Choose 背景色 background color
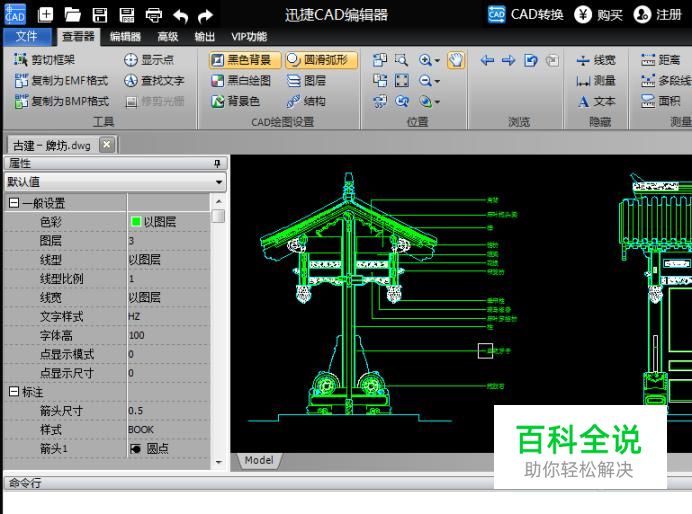The width and height of the screenshot is (692, 514). pyautogui.click(x=235, y=101)
